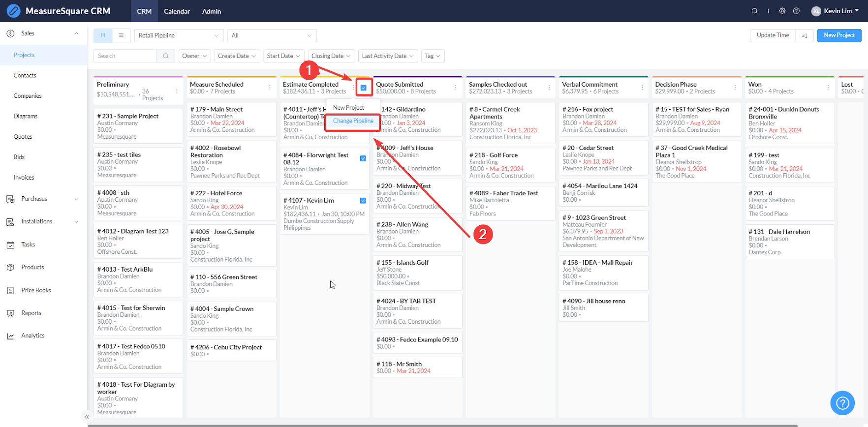Viewport: 868px width, 427px height.
Task: Switch to list view icon
Action: [x=121, y=35]
